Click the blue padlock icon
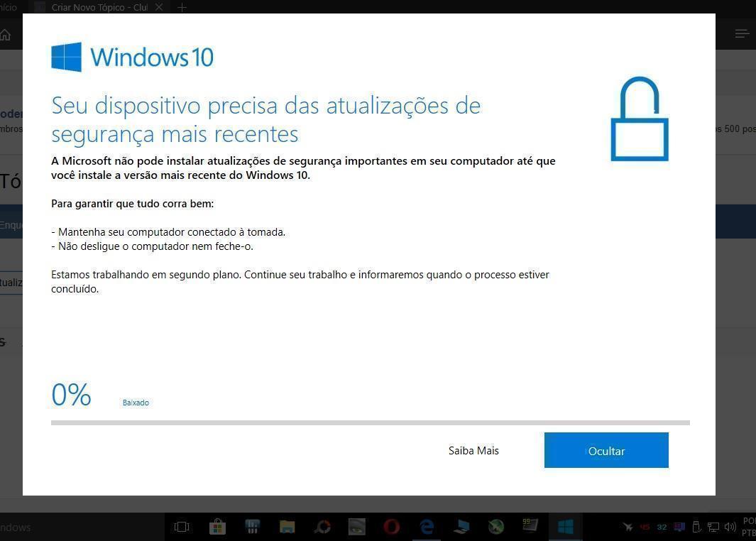Screen dimensions: 756x541 (x=640, y=119)
